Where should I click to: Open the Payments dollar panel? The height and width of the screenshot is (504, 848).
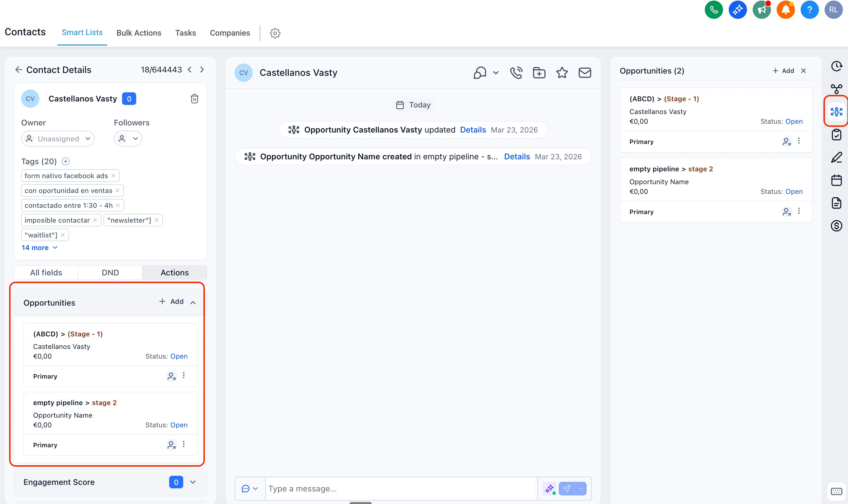pos(836,225)
